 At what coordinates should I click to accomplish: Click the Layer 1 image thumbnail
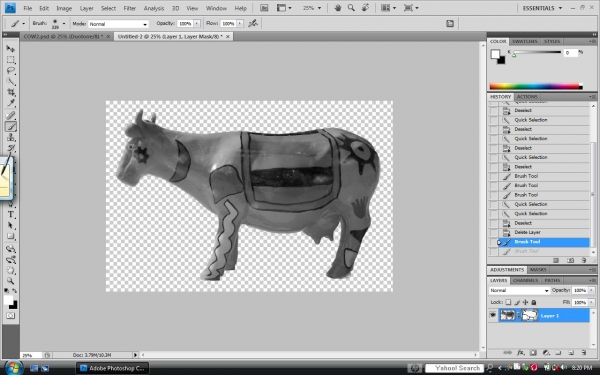[508, 315]
